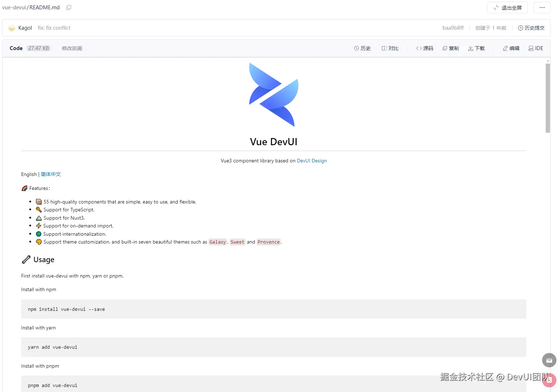
Task: Open file in IDE
Action: (x=536, y=48)
